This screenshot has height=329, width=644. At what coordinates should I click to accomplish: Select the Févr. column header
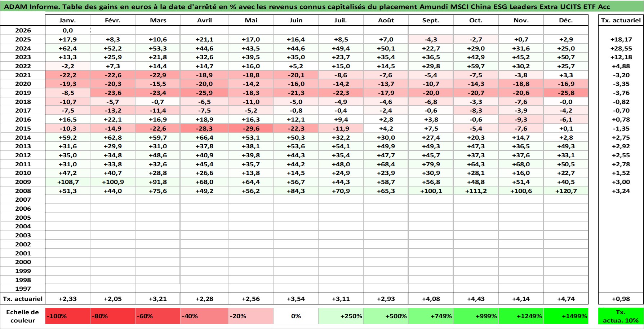(113, 21)
